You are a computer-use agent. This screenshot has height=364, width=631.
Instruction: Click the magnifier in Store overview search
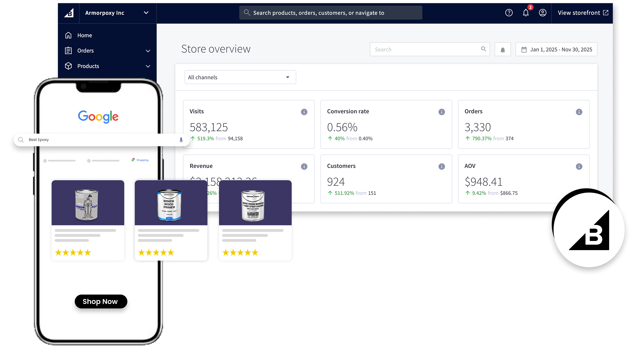click(484, 49)
